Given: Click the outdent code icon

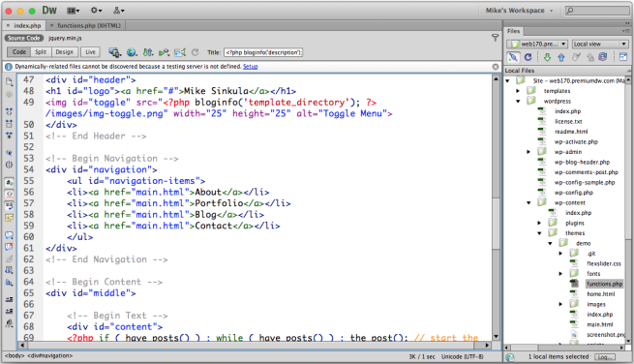Looking at the screenshot, I should [x=9, y=311].
